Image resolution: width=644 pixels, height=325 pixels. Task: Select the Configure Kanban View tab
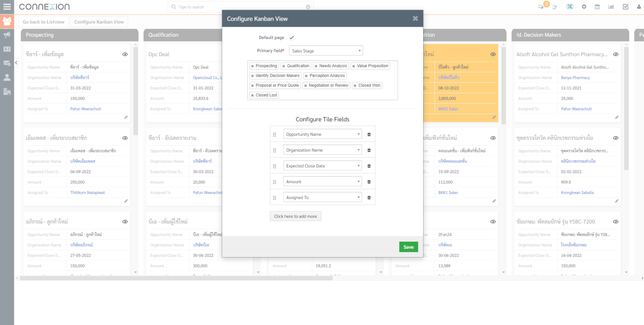[x=99, y=22]
